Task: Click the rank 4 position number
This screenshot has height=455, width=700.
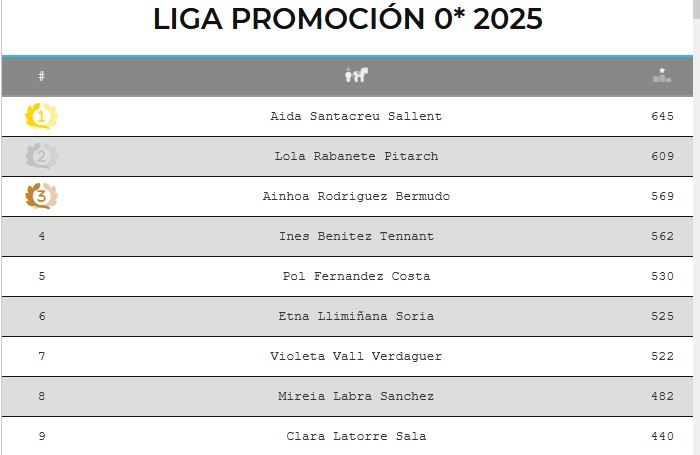Action: coord(41,236)
